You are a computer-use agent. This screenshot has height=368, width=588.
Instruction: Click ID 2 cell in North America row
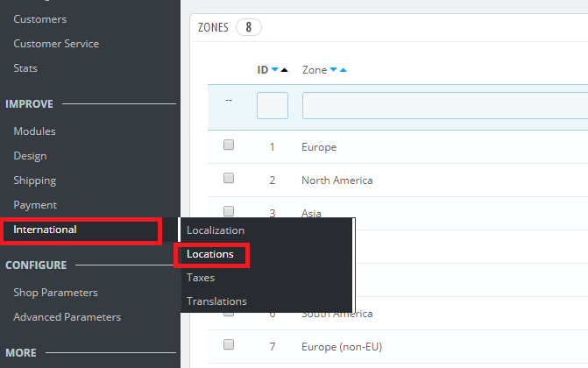pos(273,180)
